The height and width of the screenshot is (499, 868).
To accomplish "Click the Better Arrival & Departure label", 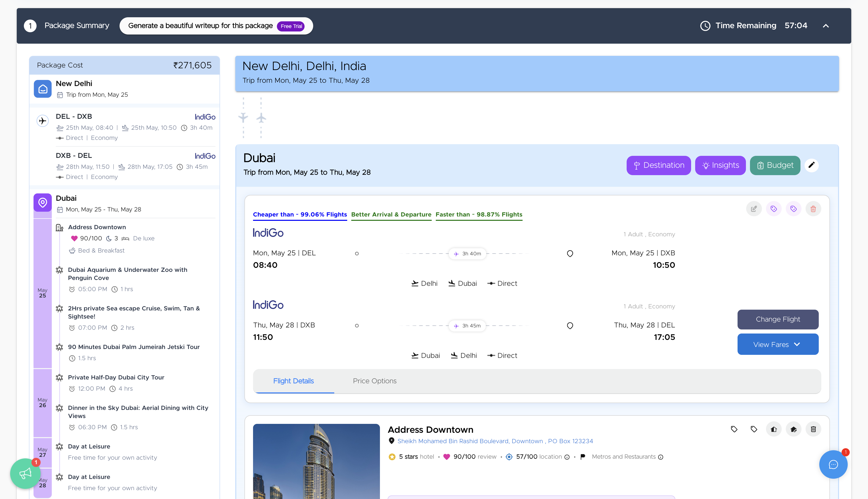I will click(391, 214).
